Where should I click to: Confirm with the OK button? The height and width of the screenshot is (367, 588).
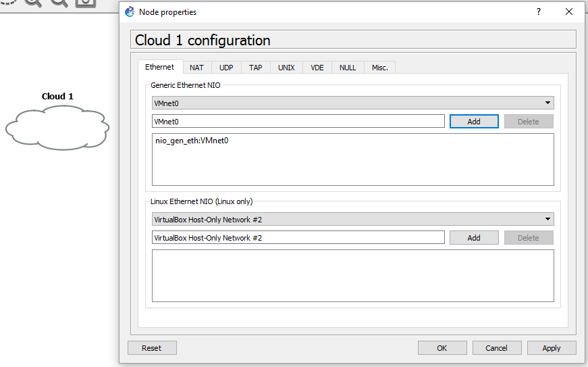tap(442, 348)
